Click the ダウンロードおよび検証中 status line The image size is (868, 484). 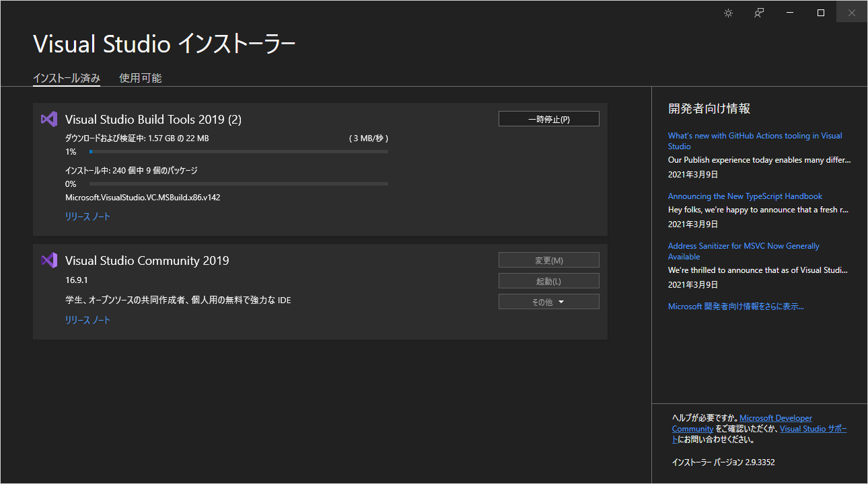137,138
